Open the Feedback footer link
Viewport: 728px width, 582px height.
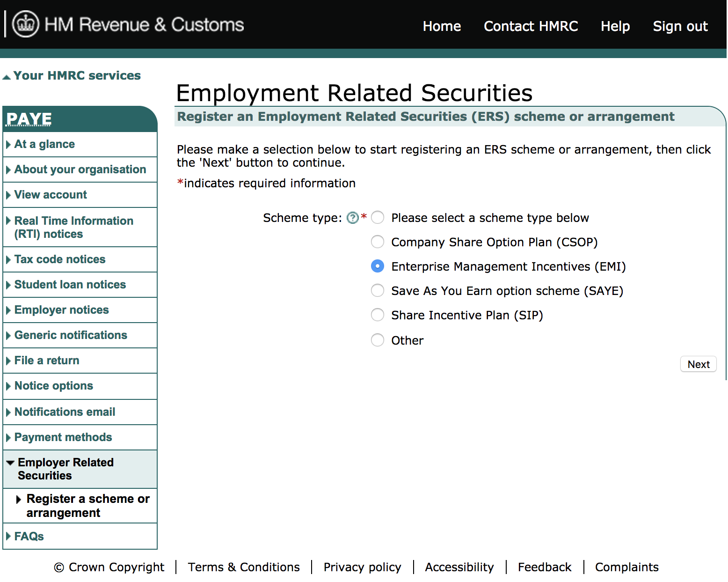[544, 567]
